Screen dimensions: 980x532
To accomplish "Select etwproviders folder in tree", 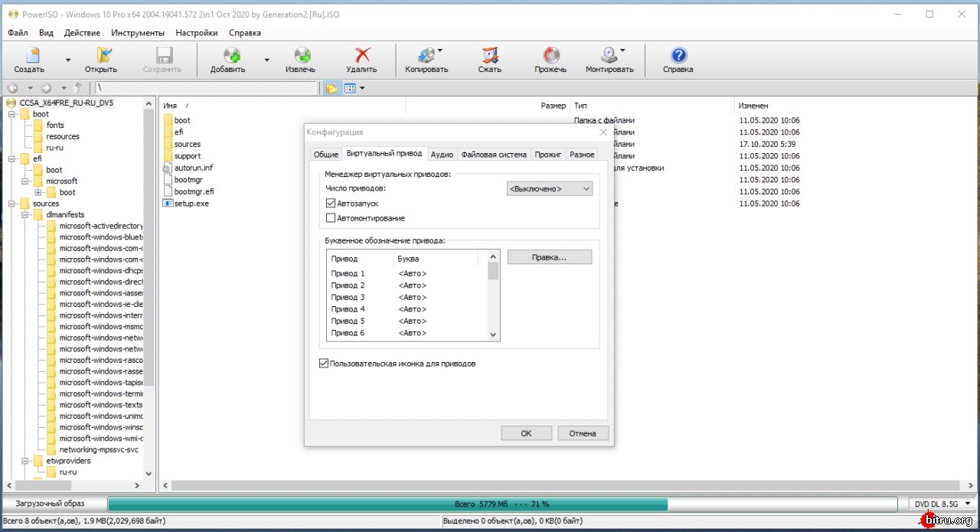I will click(x=68, y=461).
